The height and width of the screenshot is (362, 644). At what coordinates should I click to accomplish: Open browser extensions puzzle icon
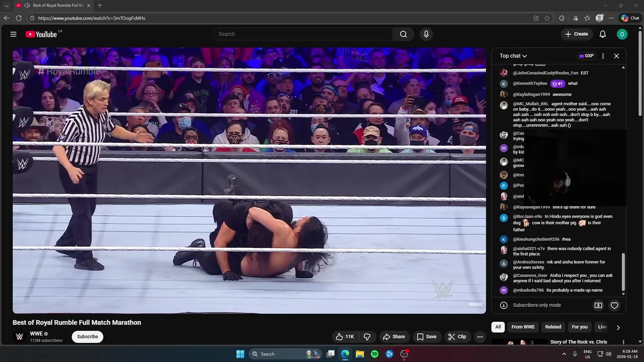(562, 18)
